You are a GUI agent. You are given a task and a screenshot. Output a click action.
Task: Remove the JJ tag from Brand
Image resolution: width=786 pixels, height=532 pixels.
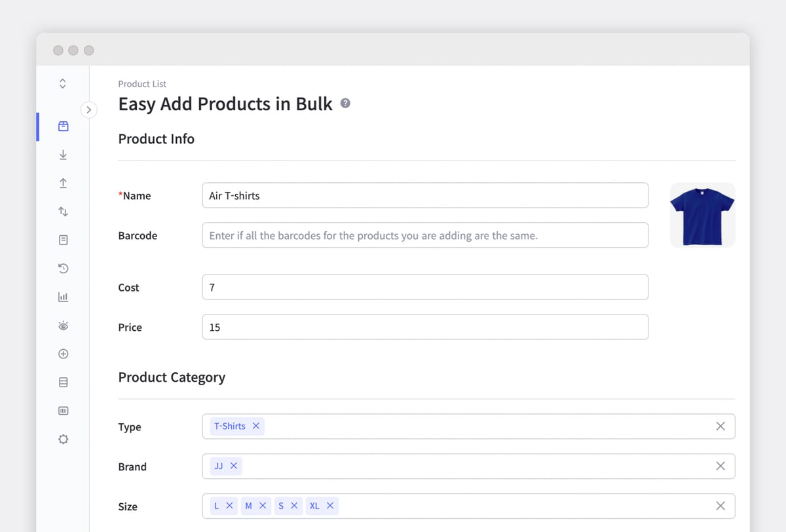(234, 466)
